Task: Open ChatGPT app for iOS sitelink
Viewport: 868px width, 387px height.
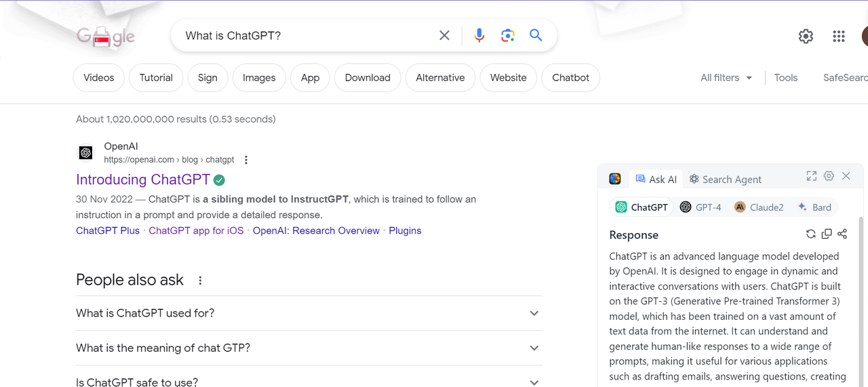Action: tap(196, 230)
